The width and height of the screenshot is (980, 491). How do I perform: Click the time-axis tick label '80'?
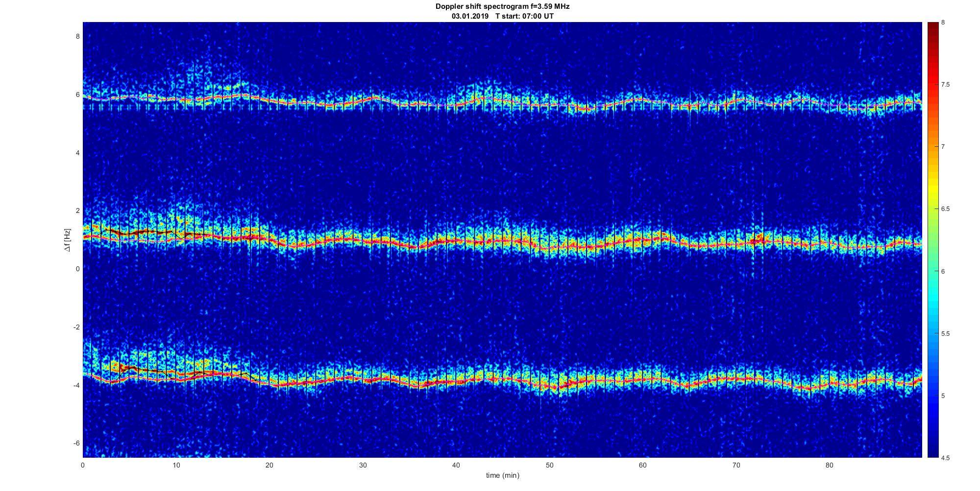click(x=829, y=465)
